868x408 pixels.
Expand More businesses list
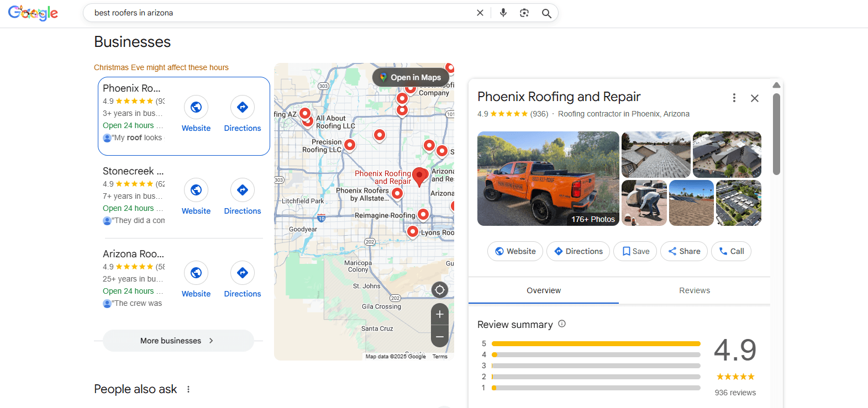(x=178, y=341)
